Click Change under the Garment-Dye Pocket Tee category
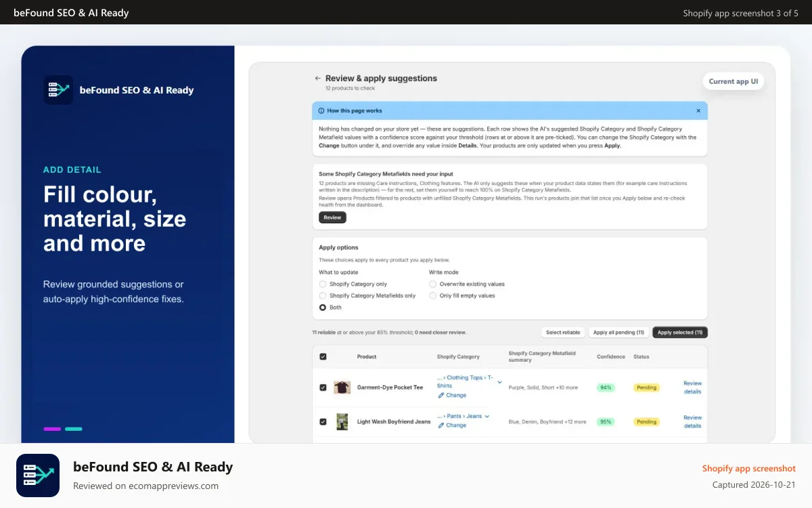Image resolution: width=812 pixels, height=508 pixels. click(x=456, y=395)
